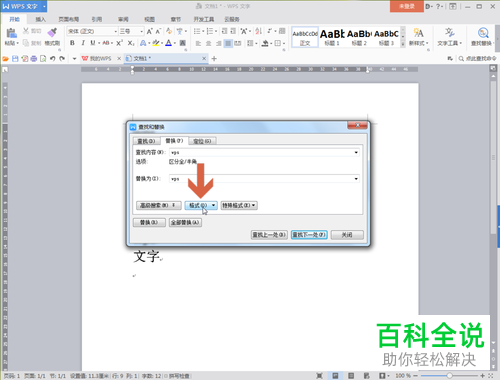Expand the Find what history dropdown
Viewport: 500px width, 380px height.
pos(356,152)
